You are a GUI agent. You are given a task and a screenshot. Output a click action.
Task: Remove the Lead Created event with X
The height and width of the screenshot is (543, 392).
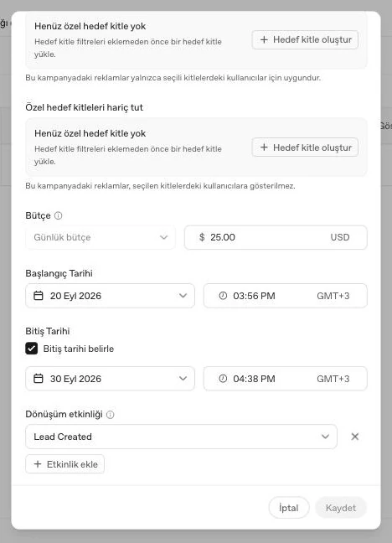pos(355,437)
